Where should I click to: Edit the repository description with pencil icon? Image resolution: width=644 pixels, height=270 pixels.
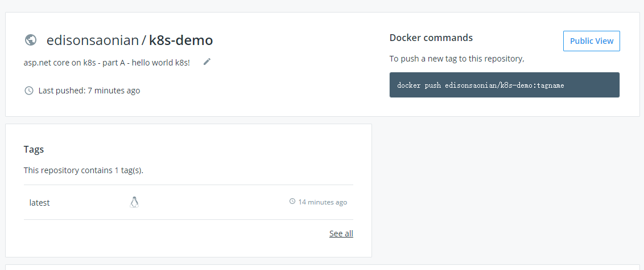click(x=207, y=62)
